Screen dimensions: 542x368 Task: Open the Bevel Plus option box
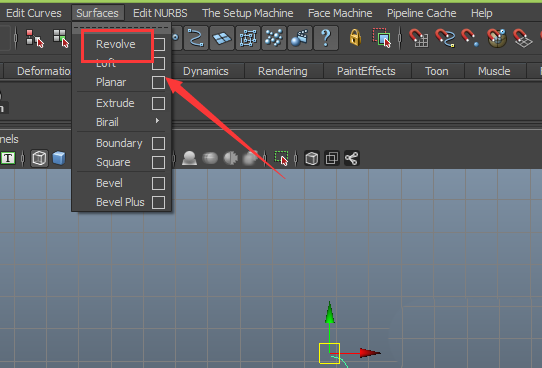click(x=158, y=202)
